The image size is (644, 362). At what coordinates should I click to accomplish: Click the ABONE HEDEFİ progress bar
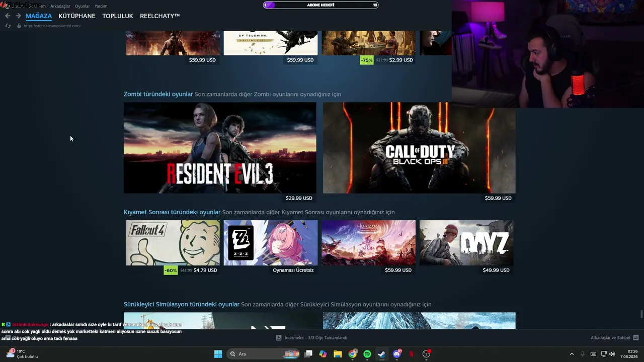pyautogui.click(x=321, y=5)
